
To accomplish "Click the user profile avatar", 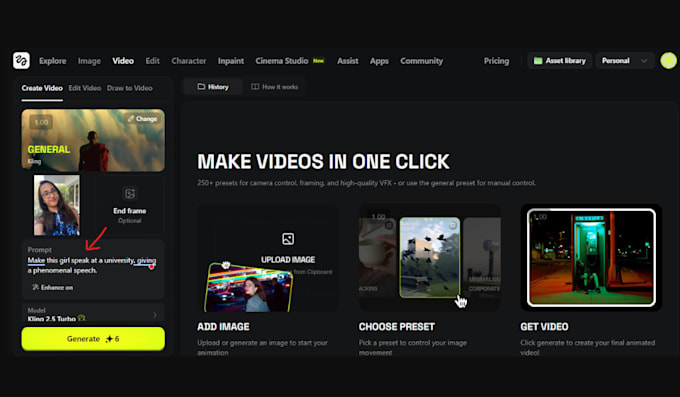I will coord(668,61).
